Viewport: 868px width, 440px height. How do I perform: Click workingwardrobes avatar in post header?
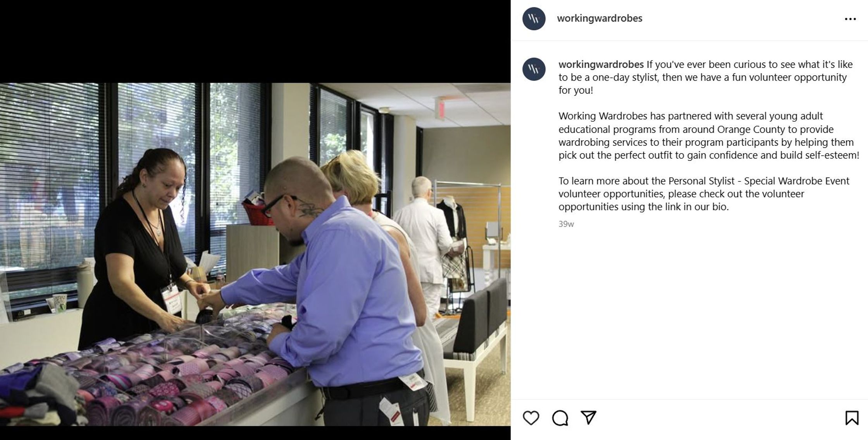pos(534,19)
